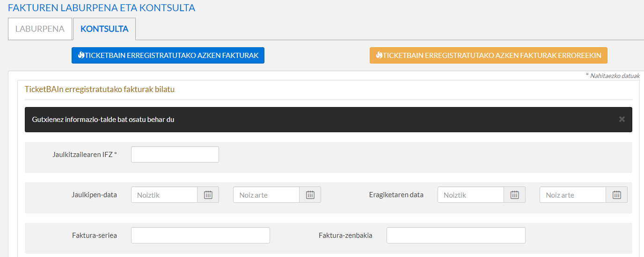Image resolution: width=644 pixels, height=257 pixels.
Task: Click the flame icon on the blue button
Action: (81, 55)
